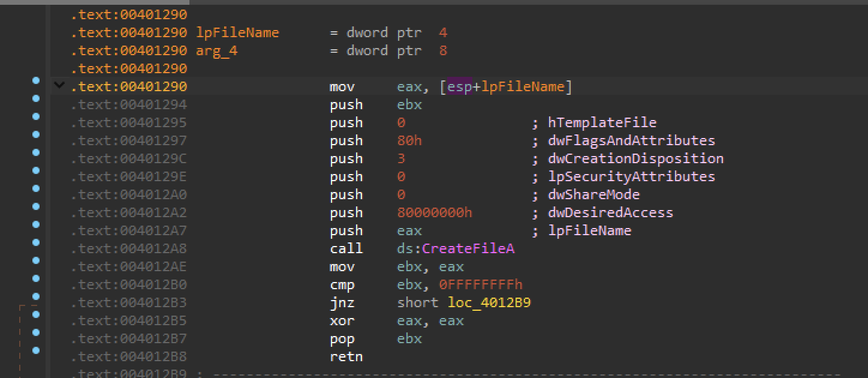Toggle breakpoint dot for push 80h line
868x378 pixels.
click(36, 134)
